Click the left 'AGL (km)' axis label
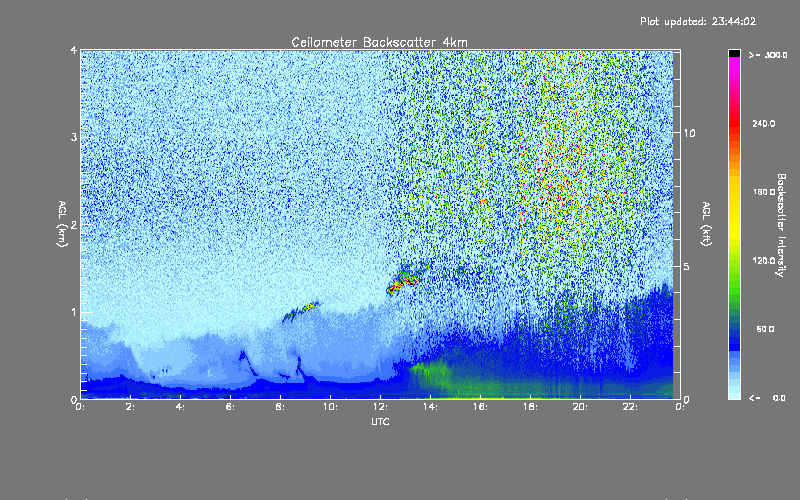 pos(62,224)
